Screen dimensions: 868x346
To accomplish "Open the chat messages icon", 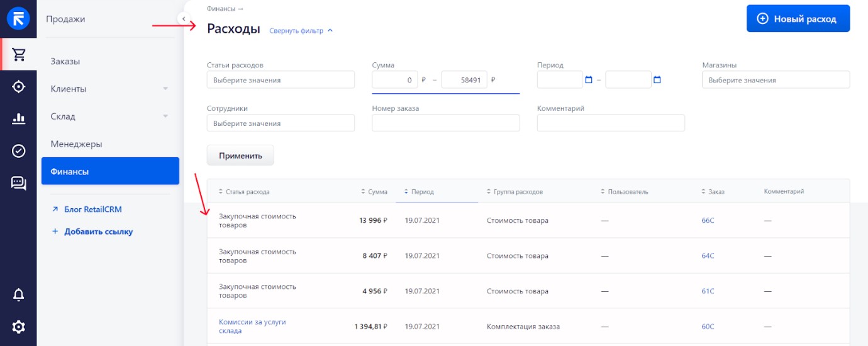I will (19, 183).
